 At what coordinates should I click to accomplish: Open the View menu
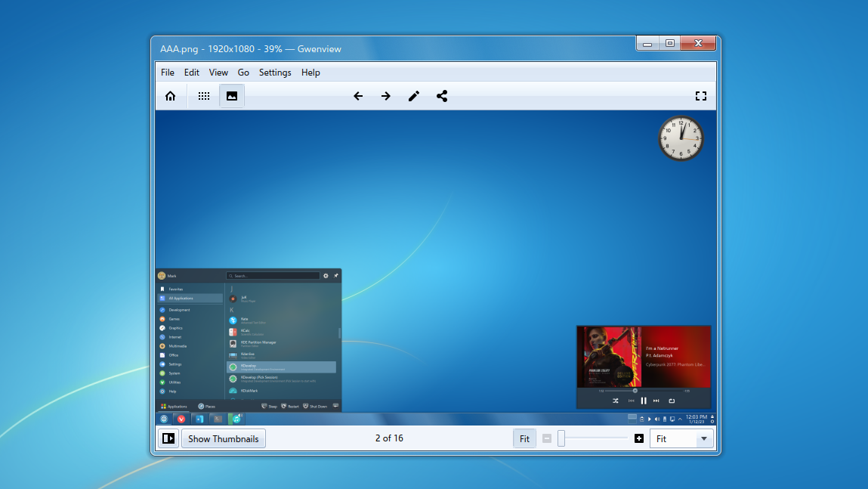coord(218,73)
